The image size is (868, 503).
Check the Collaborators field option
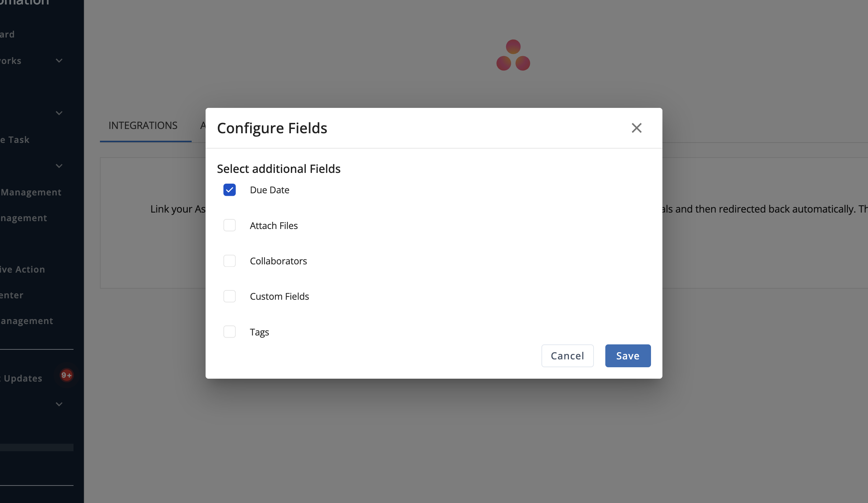[229, 261]
